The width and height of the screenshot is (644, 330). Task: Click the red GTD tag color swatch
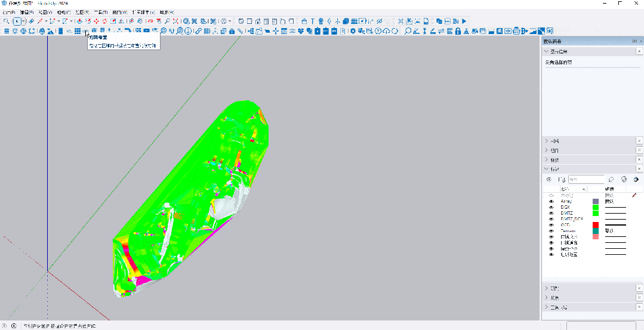595,225
